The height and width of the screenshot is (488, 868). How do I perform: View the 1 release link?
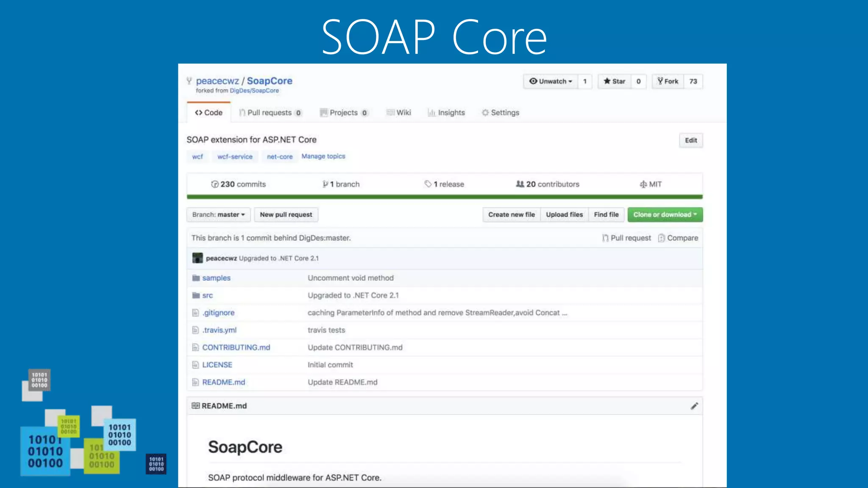tap(444, 184)
